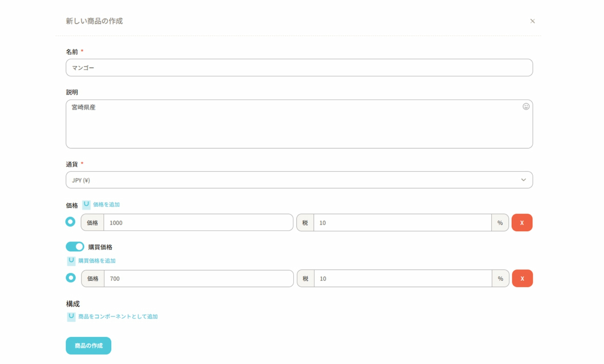The image size is (604, 364).
Task: Click 商品をコンポーネントとして追加 link
Action: click(x=118, y=316)
